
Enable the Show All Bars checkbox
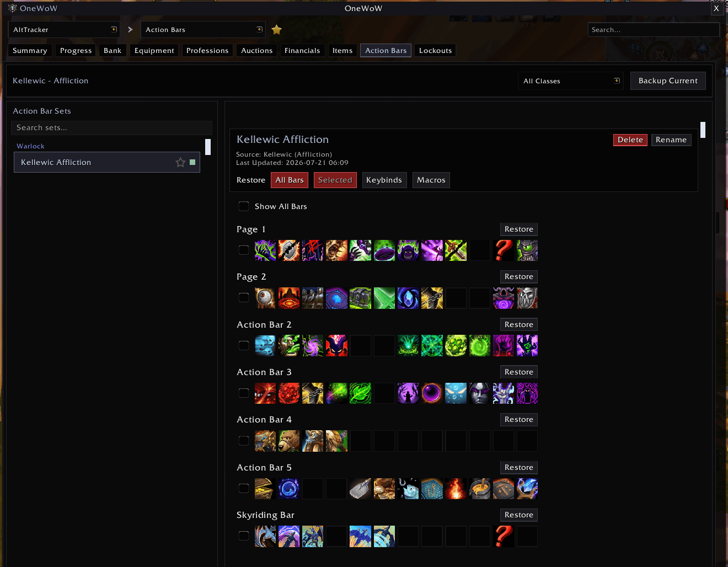pyautogui.click(x=244, y=206)
